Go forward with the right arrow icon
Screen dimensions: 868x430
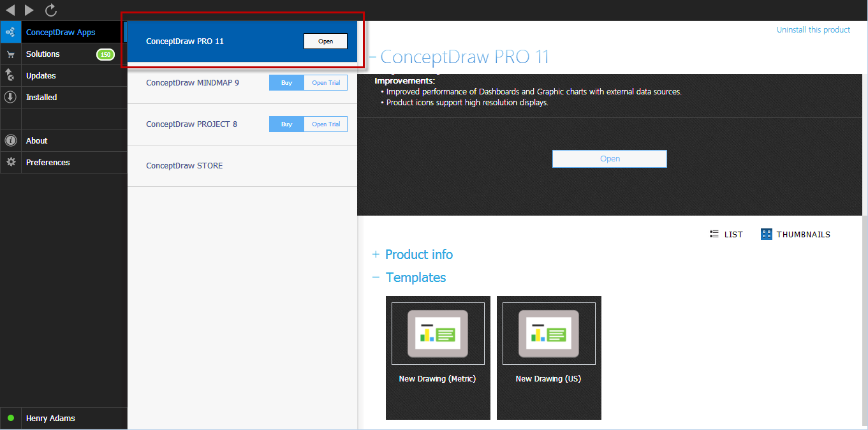pyautogui.click(x=29, y=10)
